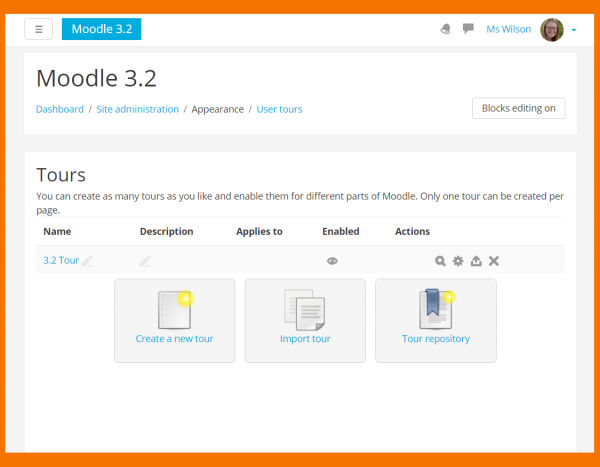Open Site administration in the breadcrumb

point(138,109)
